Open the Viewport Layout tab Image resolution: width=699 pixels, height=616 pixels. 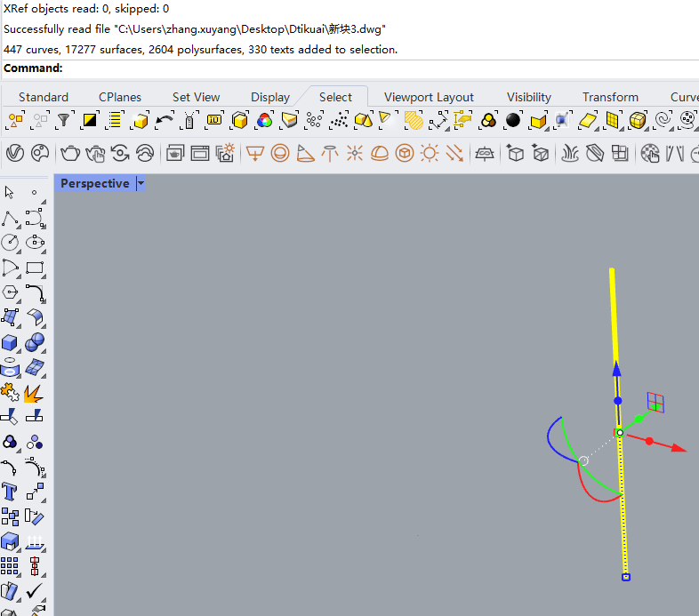pos(429,97)
